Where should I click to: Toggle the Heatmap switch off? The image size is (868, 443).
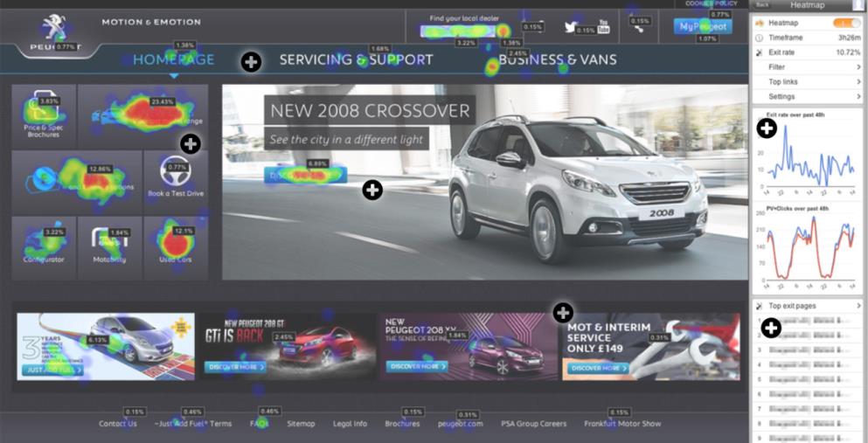click(846, 23)
